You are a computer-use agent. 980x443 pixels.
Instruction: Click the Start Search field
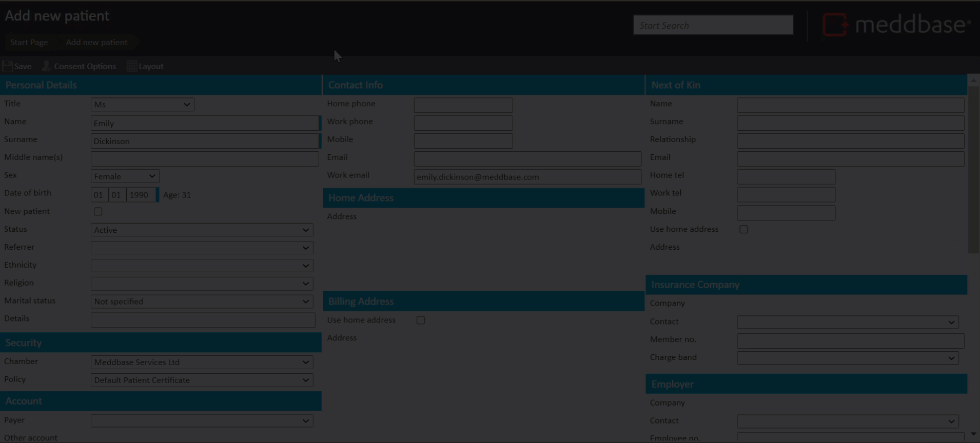click(x=713, y=25)
